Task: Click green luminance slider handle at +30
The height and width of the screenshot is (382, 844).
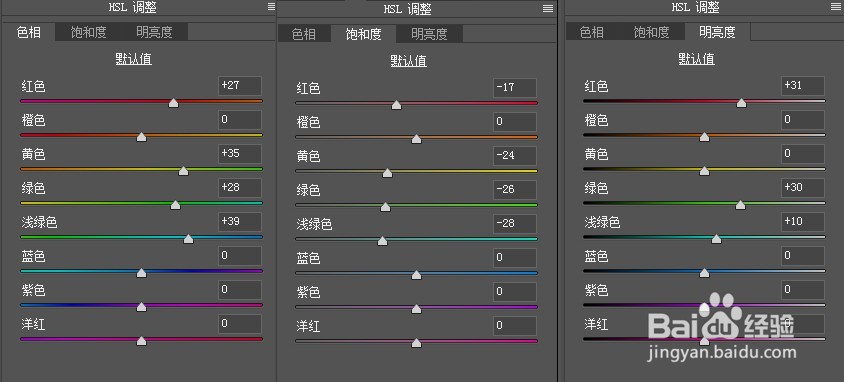Action: 740,205
